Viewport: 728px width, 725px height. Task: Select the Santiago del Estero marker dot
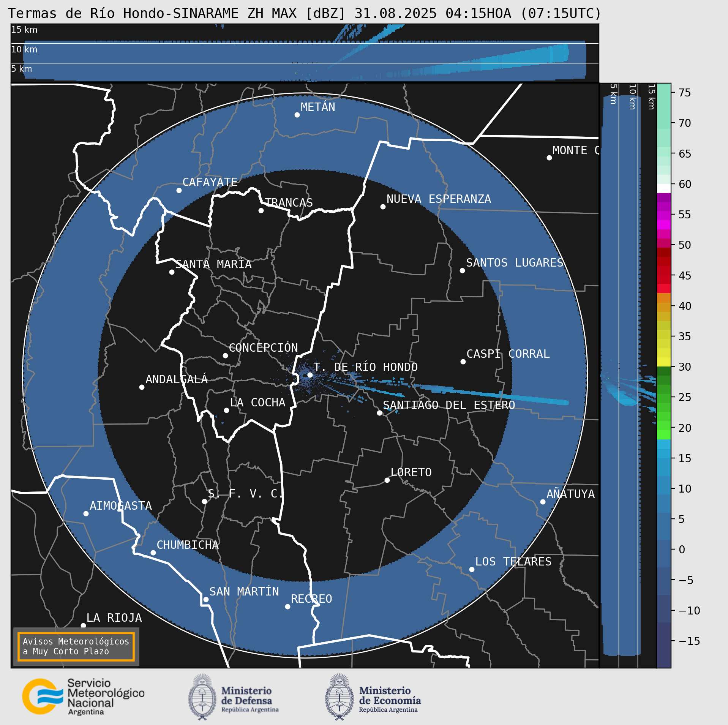[379, 413]
